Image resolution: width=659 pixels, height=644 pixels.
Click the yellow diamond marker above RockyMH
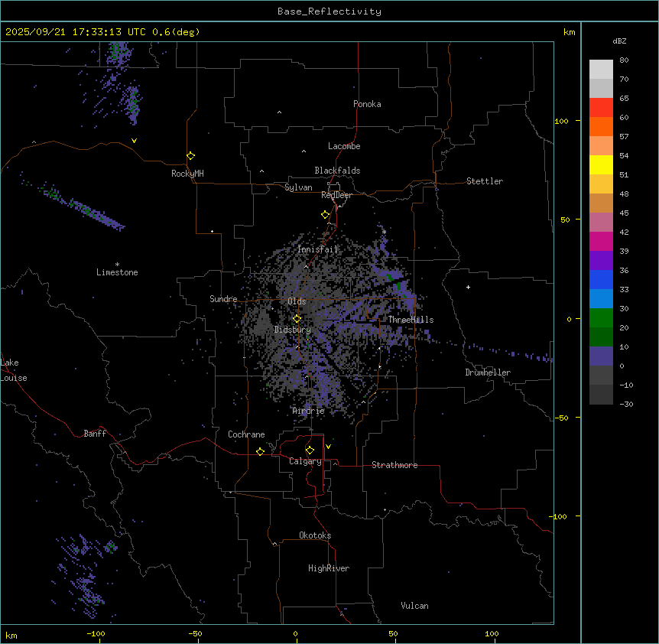(x=190, y=155)
